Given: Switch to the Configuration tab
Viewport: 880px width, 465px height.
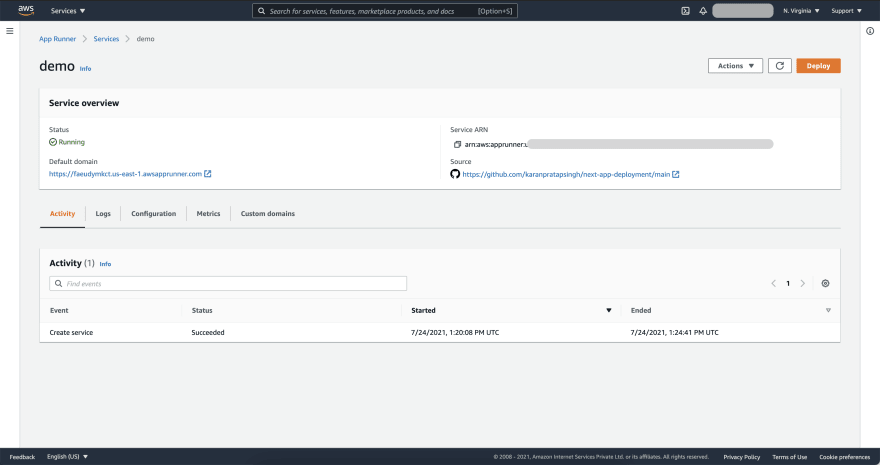Looking at the screenshot, I should (x=153, y=214).
